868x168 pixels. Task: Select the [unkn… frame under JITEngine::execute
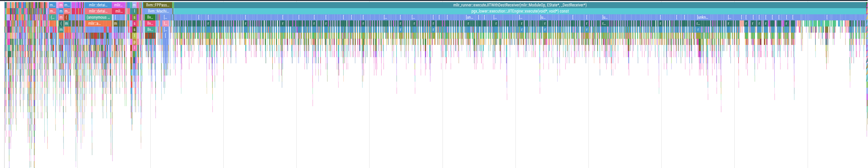pyautogui.click(x=702, y=17)
